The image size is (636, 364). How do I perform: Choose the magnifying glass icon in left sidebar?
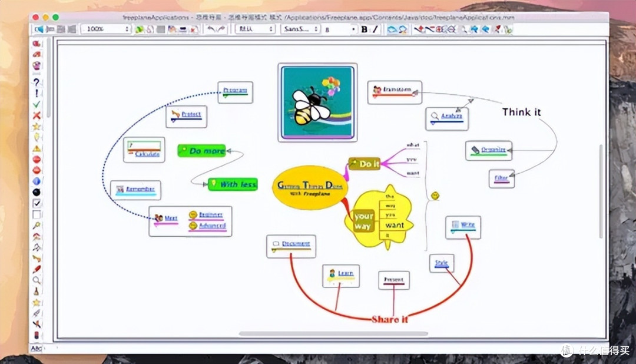(x=37, y=280)
